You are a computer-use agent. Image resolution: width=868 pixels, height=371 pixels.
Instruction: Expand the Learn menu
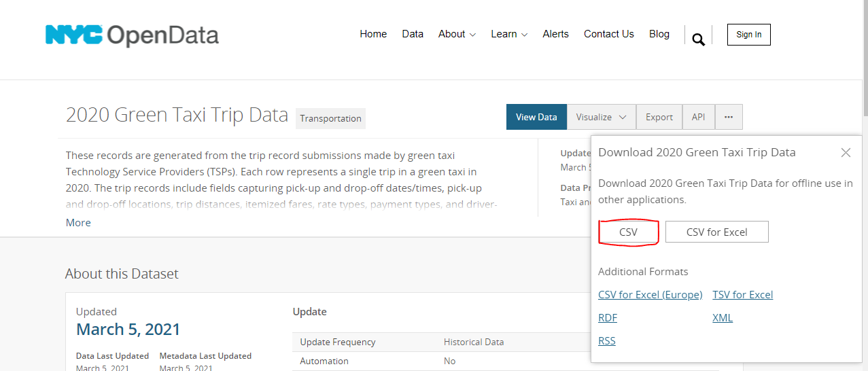pos(509,34)
